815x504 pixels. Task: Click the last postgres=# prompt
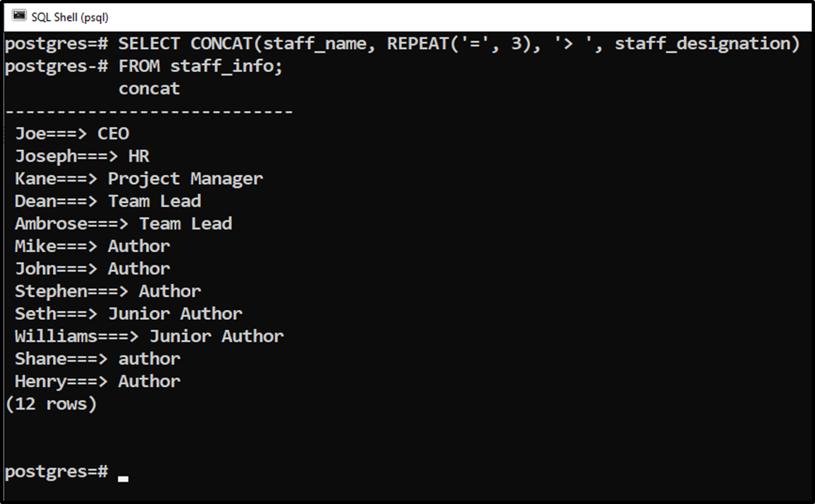[56, 472]
